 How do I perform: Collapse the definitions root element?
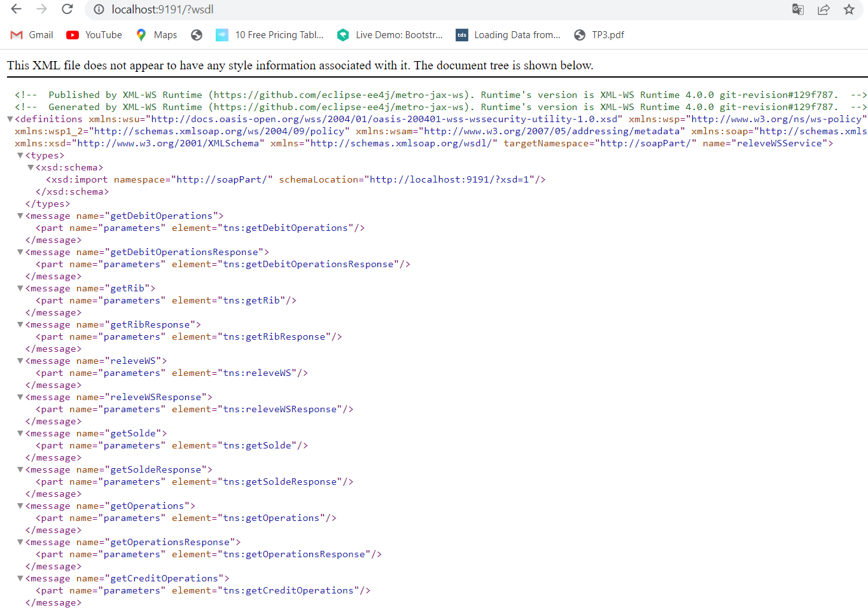pos(10,119)
